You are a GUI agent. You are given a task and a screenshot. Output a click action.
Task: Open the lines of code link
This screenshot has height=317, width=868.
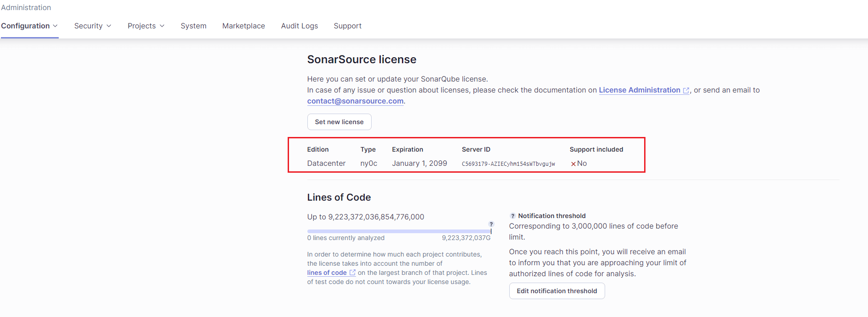331,273
